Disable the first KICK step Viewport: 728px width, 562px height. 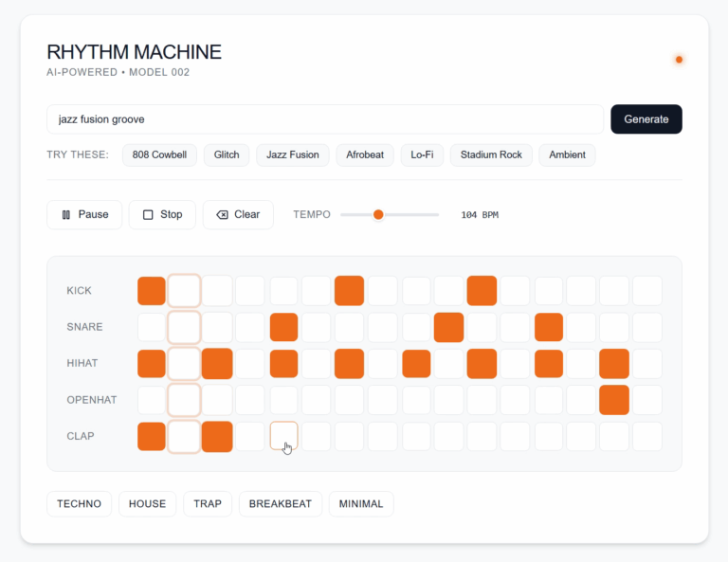pos(152,291)
